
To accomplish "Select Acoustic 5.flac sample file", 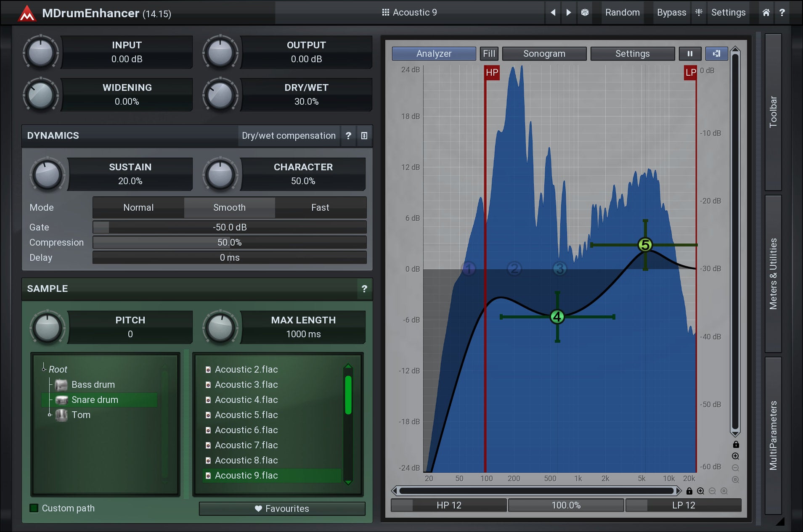I will (x=246, y=415).
